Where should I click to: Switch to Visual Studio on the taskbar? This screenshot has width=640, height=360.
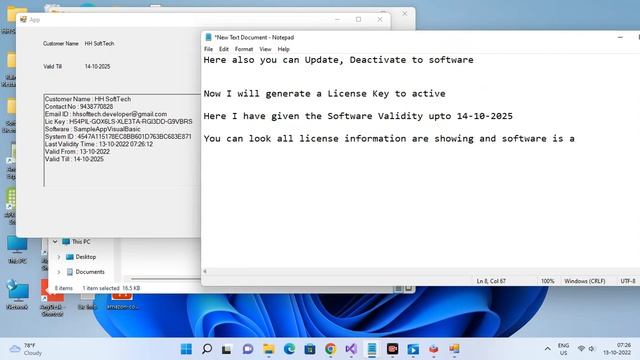[x=351, y=349]
